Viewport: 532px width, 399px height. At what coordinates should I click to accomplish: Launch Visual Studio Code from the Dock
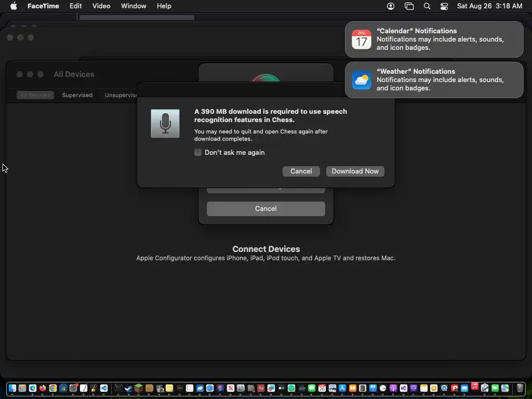[x=104, y=388]
